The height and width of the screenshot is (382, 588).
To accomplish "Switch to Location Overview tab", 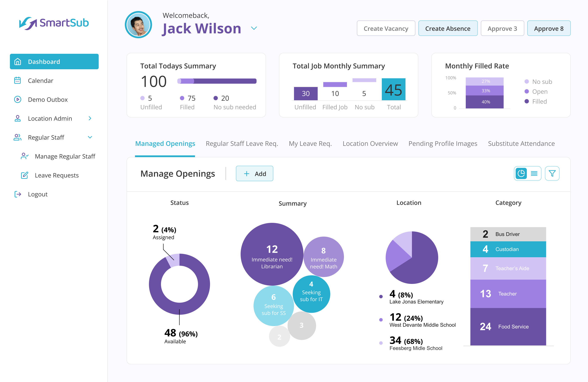I will click(370, 143).
